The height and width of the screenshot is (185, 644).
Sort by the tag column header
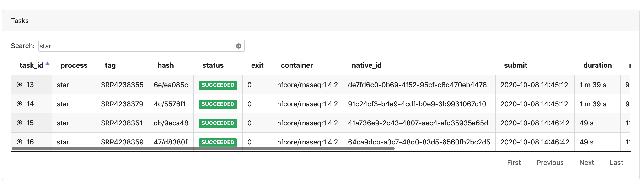click(110, 65)
